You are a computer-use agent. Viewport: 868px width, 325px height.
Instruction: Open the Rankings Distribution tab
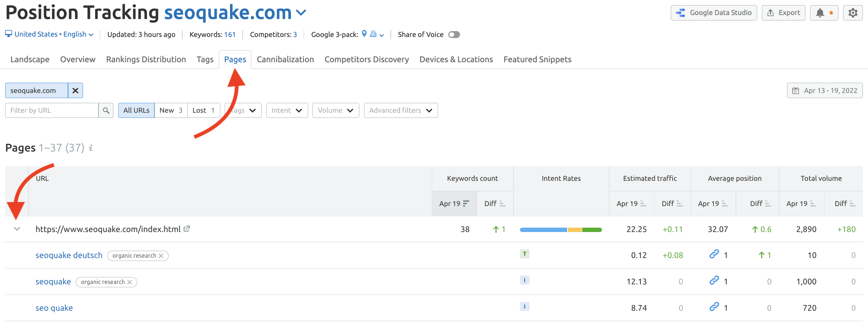[x=146, y=59]
